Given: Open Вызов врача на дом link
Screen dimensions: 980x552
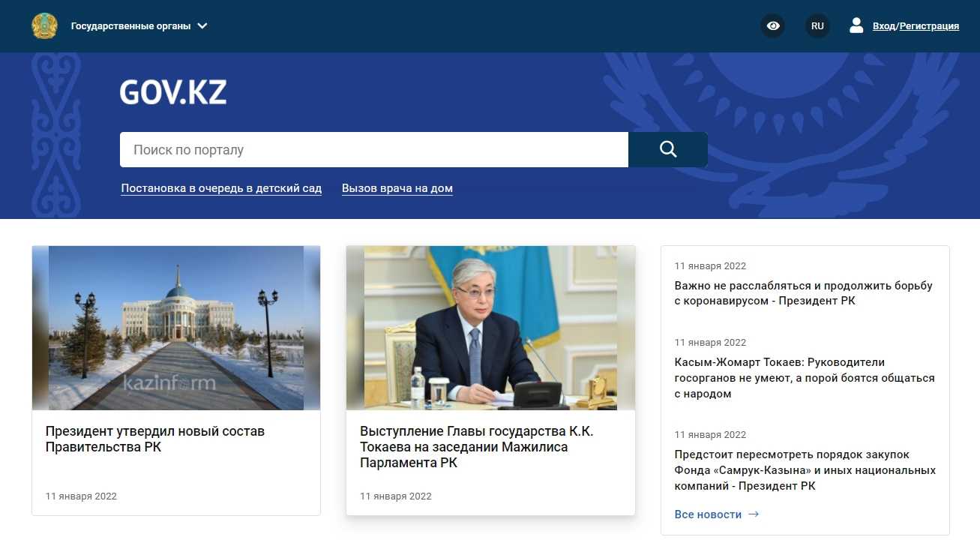Looking at the screenshot, I should [397, 188].
